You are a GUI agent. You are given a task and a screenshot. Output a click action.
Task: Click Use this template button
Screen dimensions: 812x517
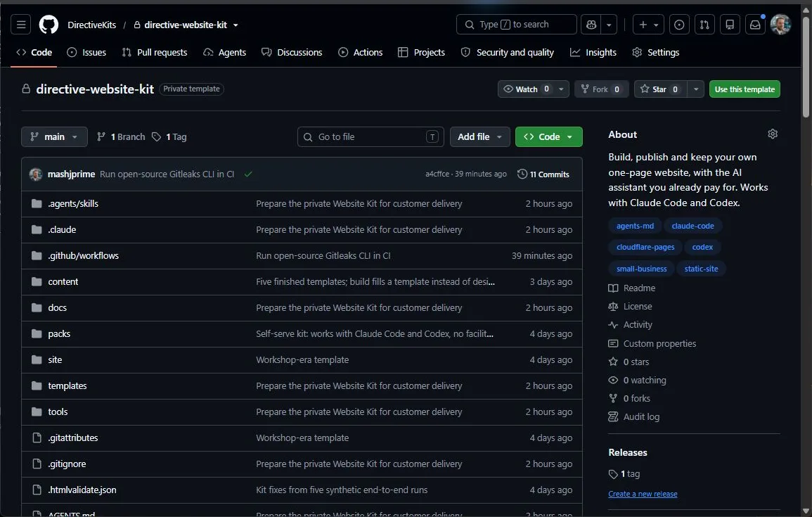(x=745, y=89)
